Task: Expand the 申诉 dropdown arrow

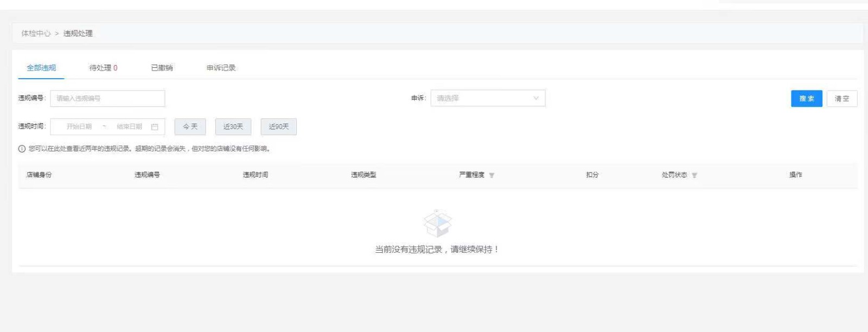Action: pyautogui.click(x=536, y=98)
